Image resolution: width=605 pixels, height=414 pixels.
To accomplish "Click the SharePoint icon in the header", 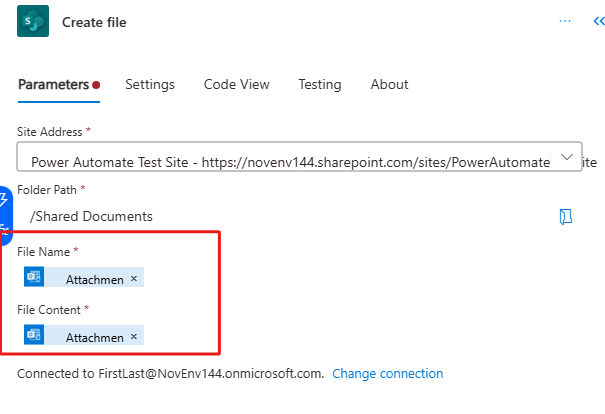I will [33, 21].
